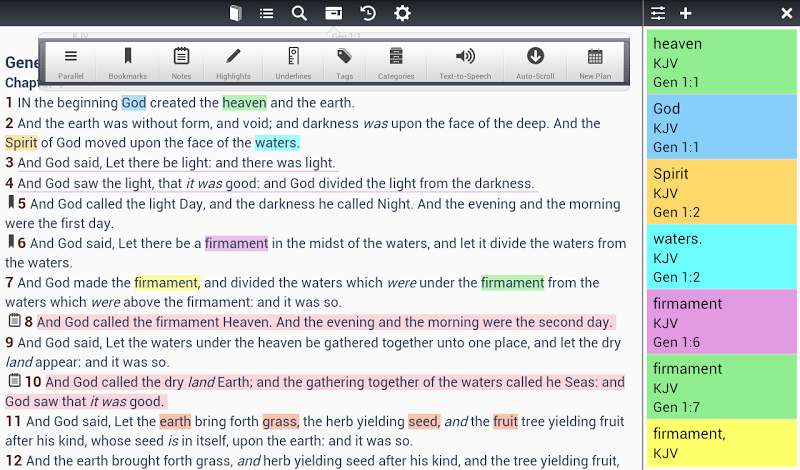Click the search magnifier icon
800x470 pixels.
coord(299,13)
